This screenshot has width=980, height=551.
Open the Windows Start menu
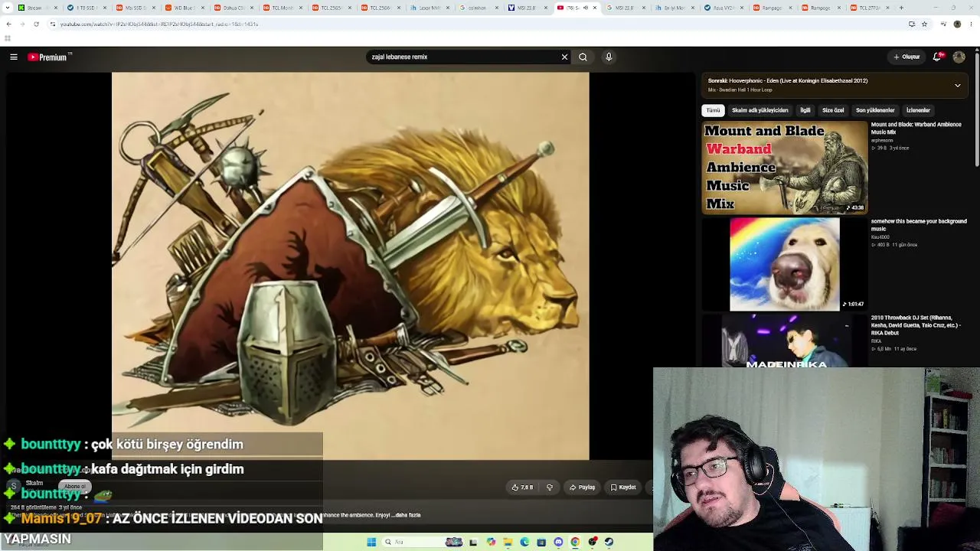(371, 542)
